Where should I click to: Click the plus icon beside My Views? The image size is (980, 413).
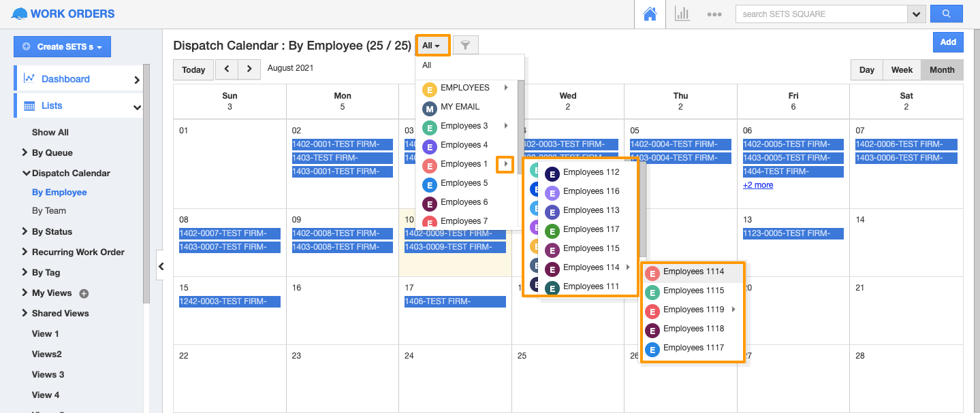click(x=84, y=294)
